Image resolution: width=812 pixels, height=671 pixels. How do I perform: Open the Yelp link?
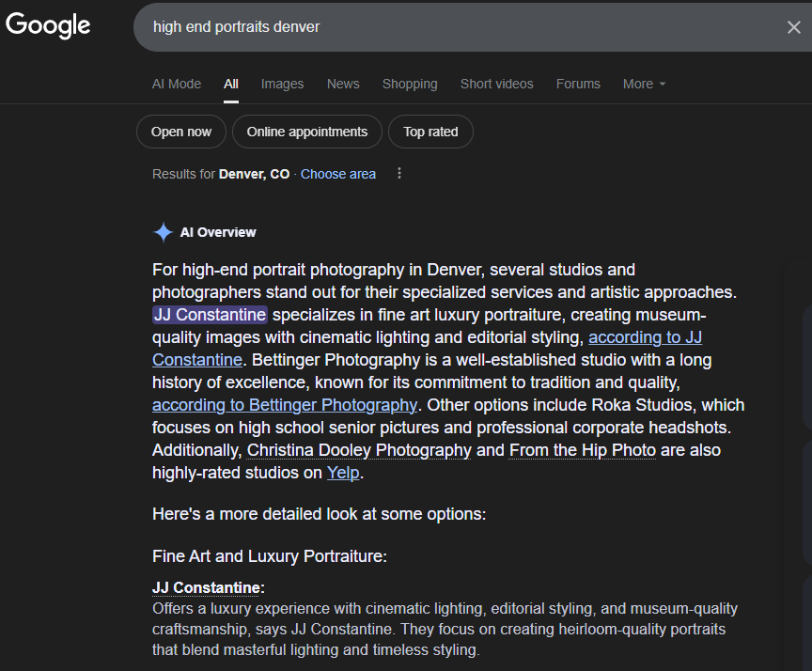pos(343,473)
